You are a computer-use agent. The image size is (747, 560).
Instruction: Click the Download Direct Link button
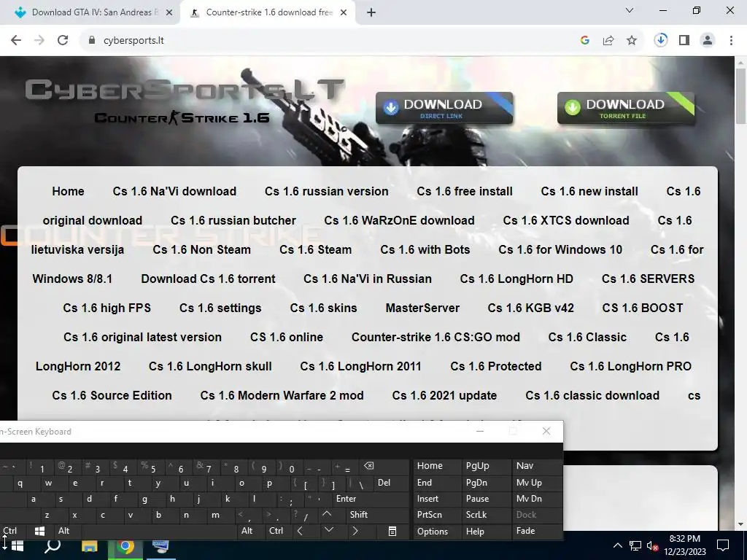[x=444, y=108]
